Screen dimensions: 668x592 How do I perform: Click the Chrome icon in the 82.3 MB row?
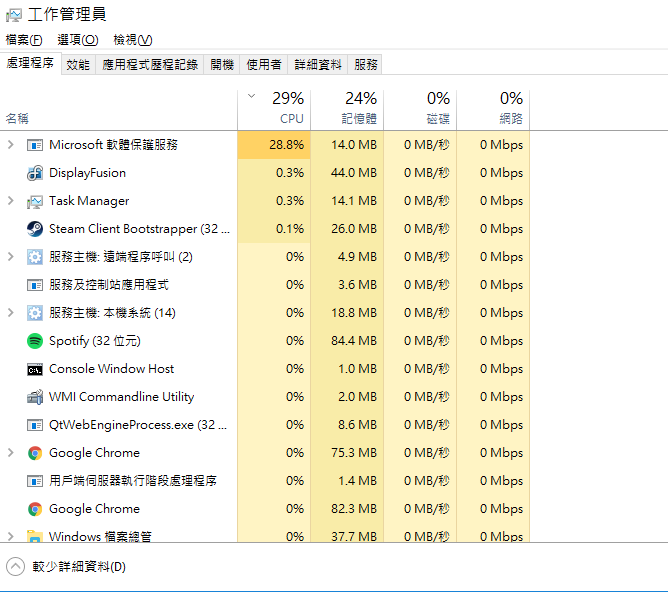click(35, 509)
